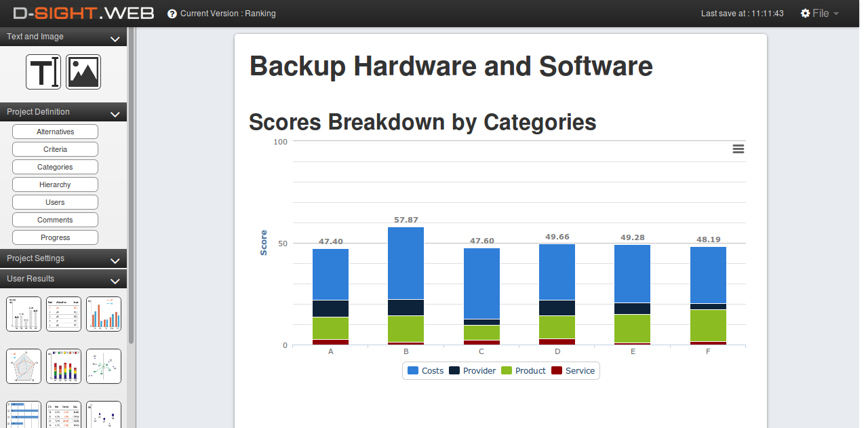
Task: Insert an image widget
Action: coord(83,72)
